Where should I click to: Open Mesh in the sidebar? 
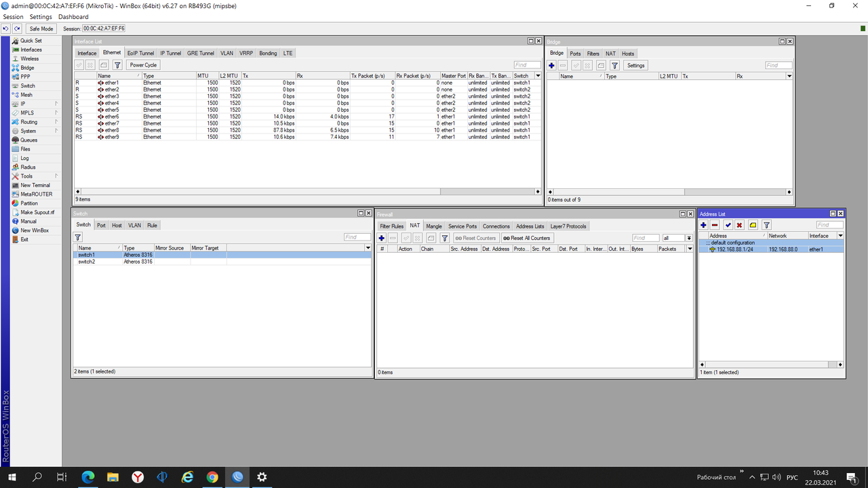(26, 95)
